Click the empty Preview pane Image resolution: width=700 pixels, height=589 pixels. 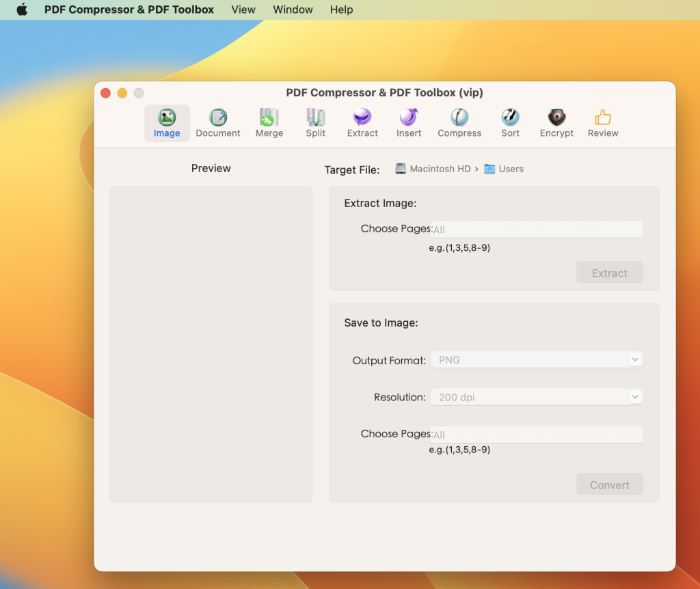coord(211,344)
